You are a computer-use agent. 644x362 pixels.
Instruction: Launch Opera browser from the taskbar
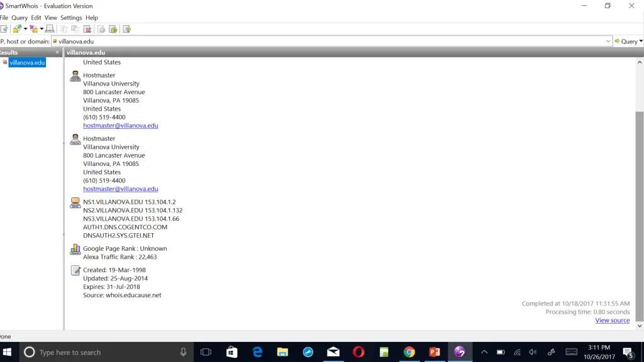(x=358, y=352)
